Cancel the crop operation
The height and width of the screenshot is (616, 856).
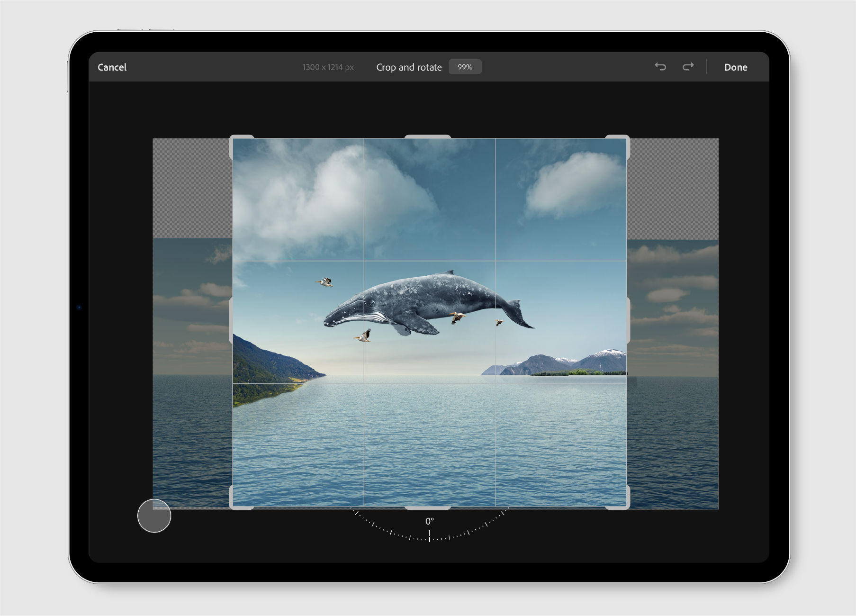point(112,67)
